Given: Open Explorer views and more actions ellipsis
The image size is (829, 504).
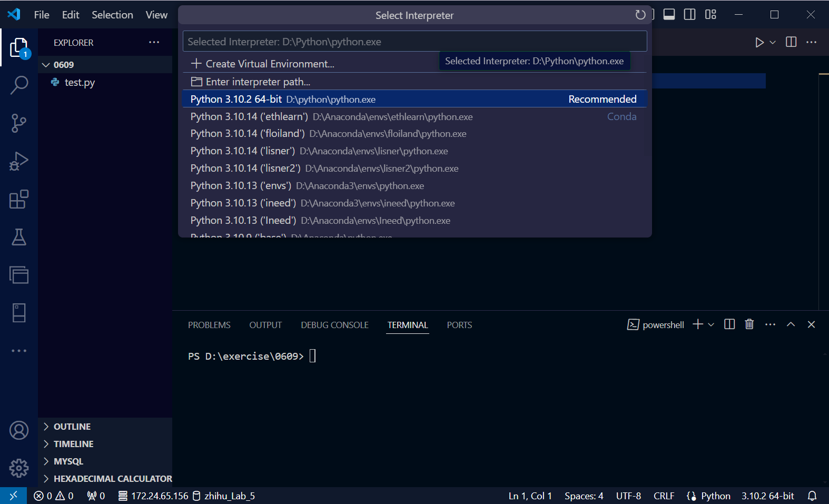Looking at the screenshot, I should 154,42.
